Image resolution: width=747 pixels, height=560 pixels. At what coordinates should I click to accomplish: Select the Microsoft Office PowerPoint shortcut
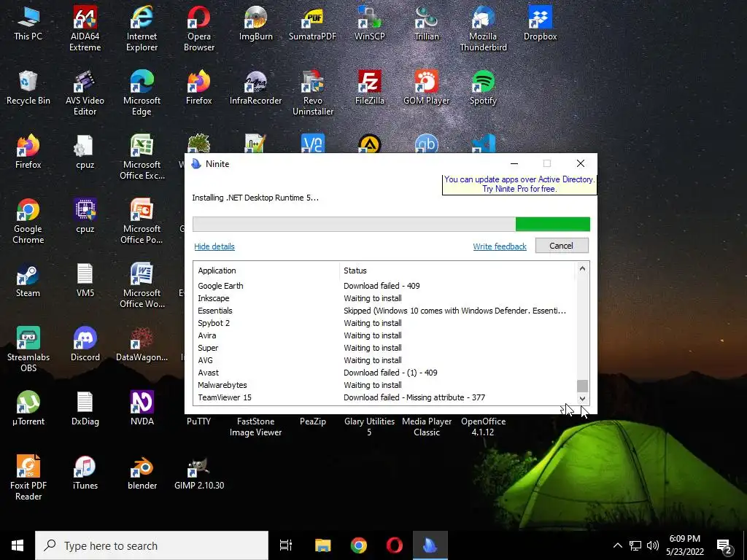pos(142,222)
